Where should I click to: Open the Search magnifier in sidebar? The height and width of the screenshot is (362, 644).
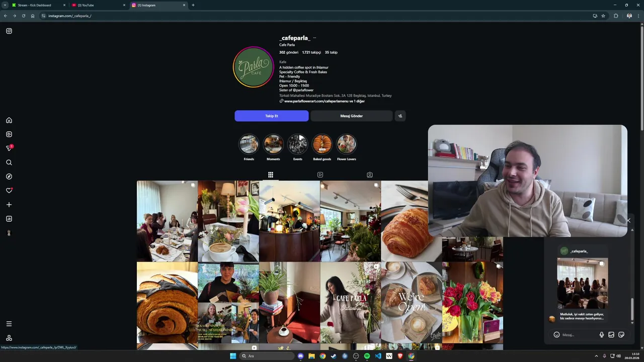coord(9,162)
